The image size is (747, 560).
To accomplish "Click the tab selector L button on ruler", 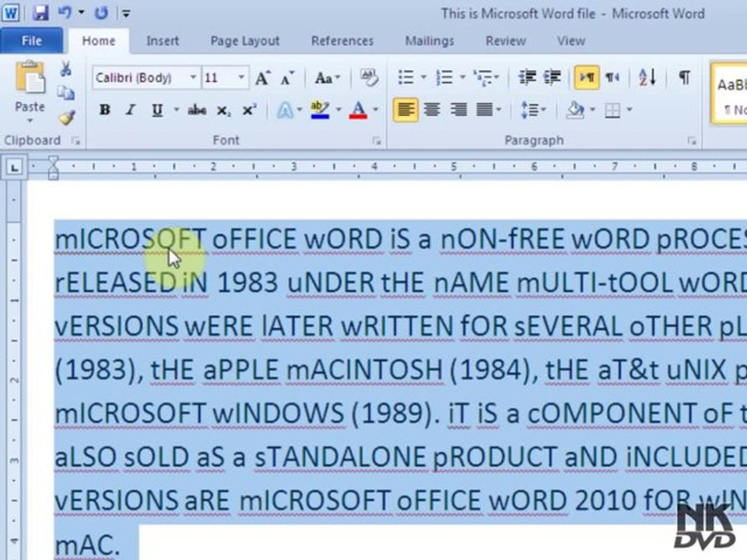I will pos(14,167).
